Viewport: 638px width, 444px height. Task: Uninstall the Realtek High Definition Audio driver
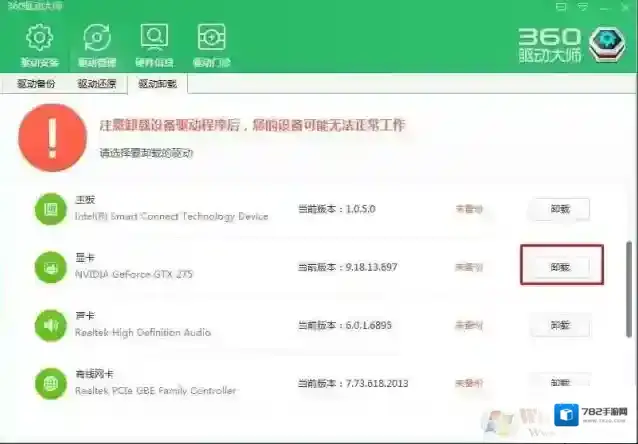point(558,325)
